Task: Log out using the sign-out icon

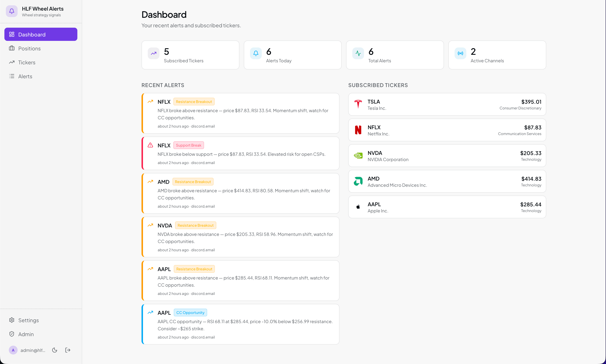Action: pyautogui.click(x=68, y=350)
